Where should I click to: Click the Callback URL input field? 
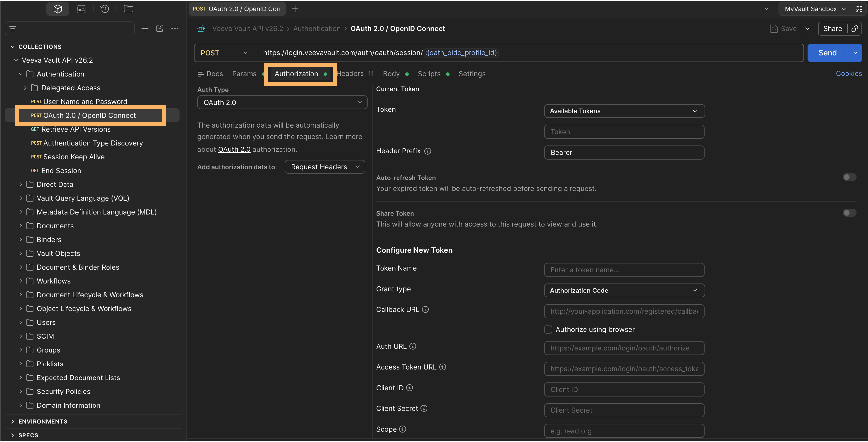pyautogui.click(x=624, y=311)
